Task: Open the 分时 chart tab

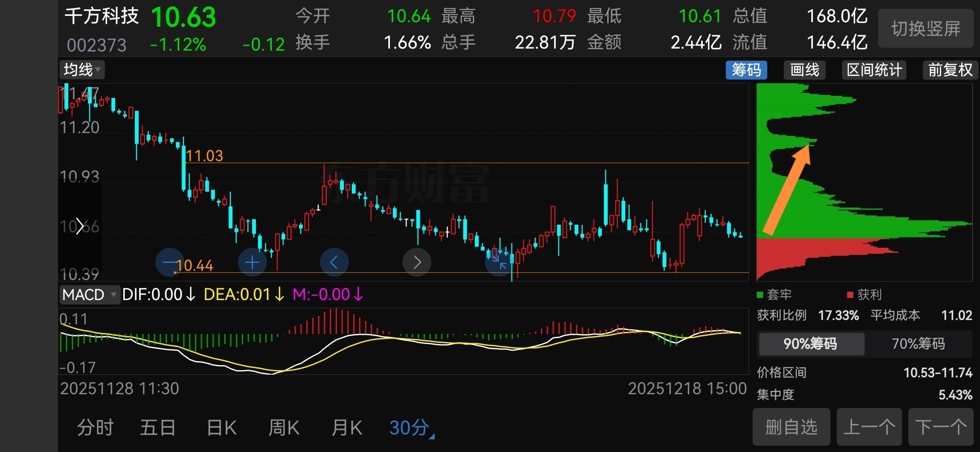Action: click(x=95, y=428)
